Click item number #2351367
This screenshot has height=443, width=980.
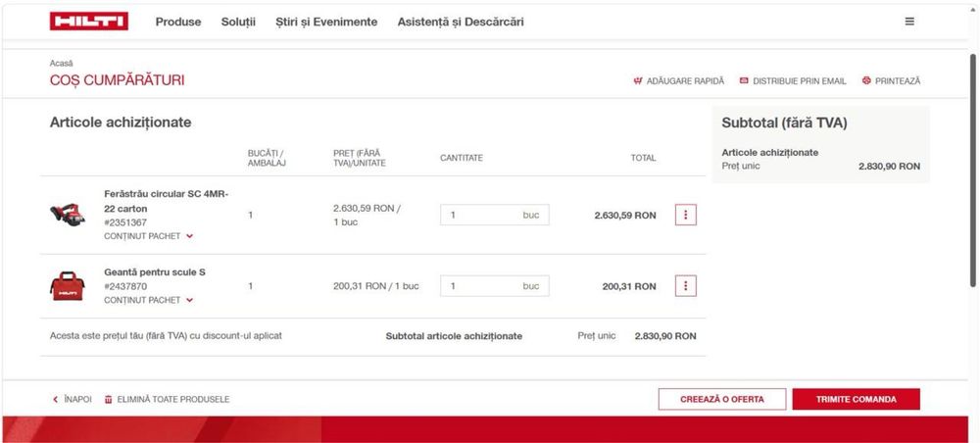125,222
